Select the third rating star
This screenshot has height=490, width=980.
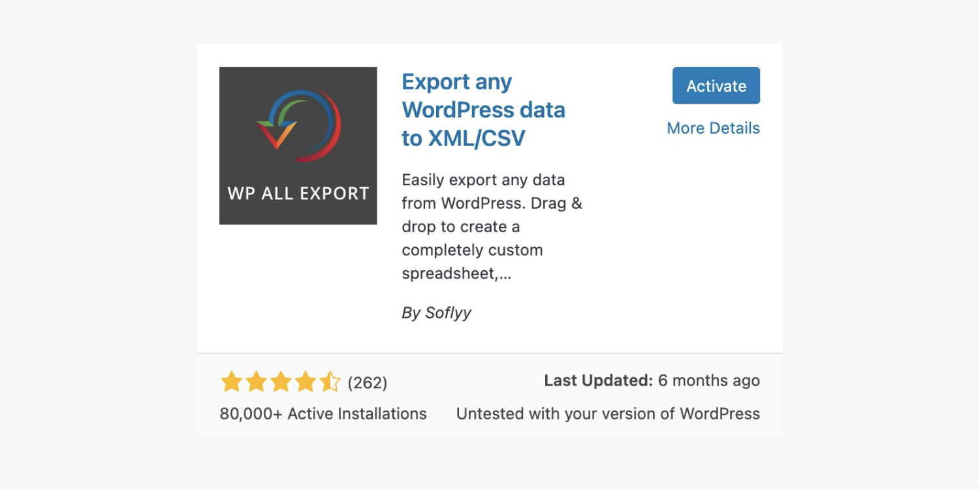point(281,382)
